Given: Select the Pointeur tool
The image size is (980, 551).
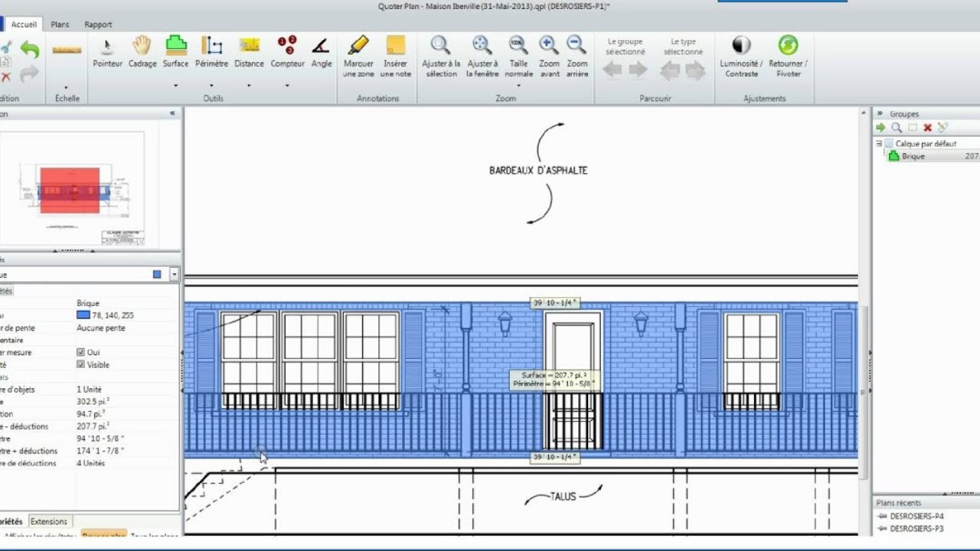Looking at the screenshot, I should [107, 52].
